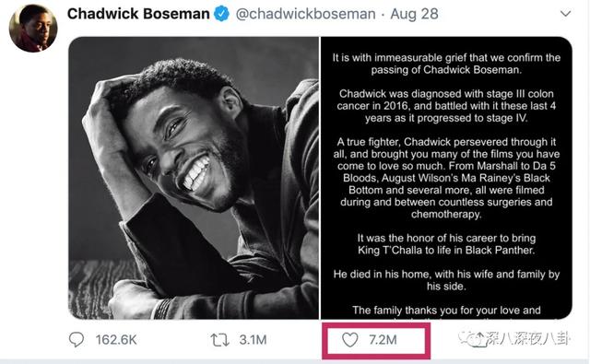Screen dimensions: 590x364
Task: Like the tweet with the heart icon
Action: pos(350,340)
